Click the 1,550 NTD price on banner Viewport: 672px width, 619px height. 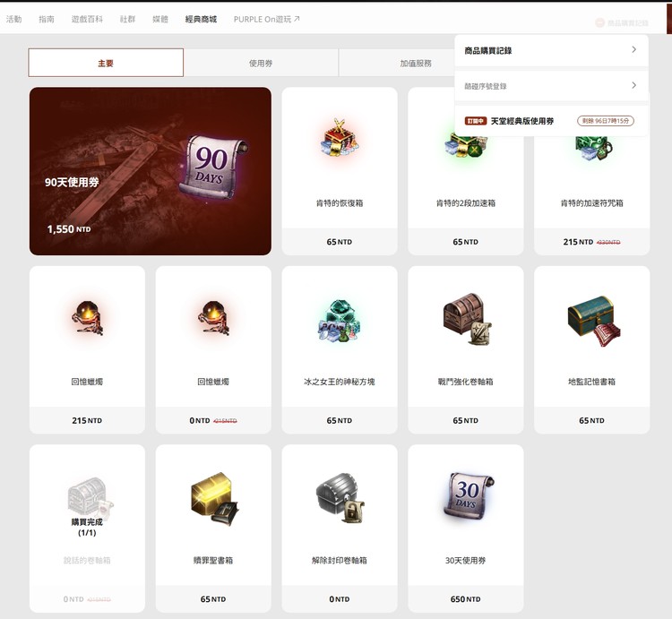tap(69, 229)
